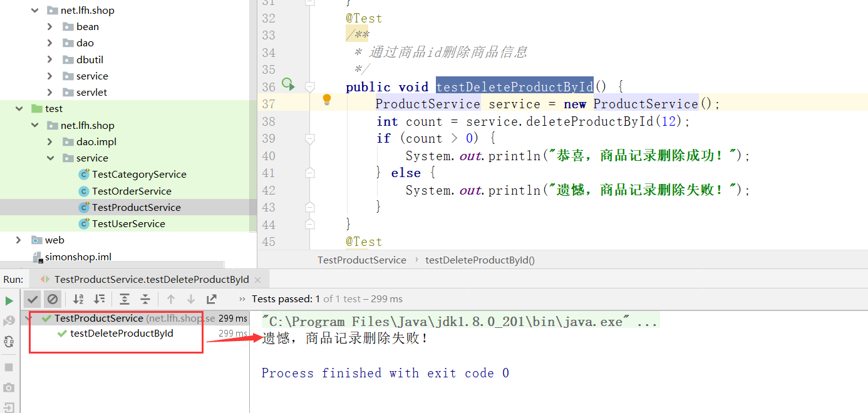Open simonshop.iml file

coord(78,257)
